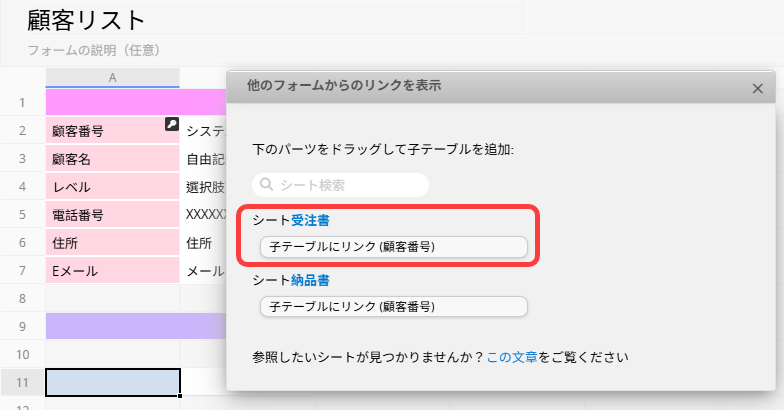This screenshot has height=410, width=784.
Task: Click the 顧客名 field label cell
Action: click(112, 158)
